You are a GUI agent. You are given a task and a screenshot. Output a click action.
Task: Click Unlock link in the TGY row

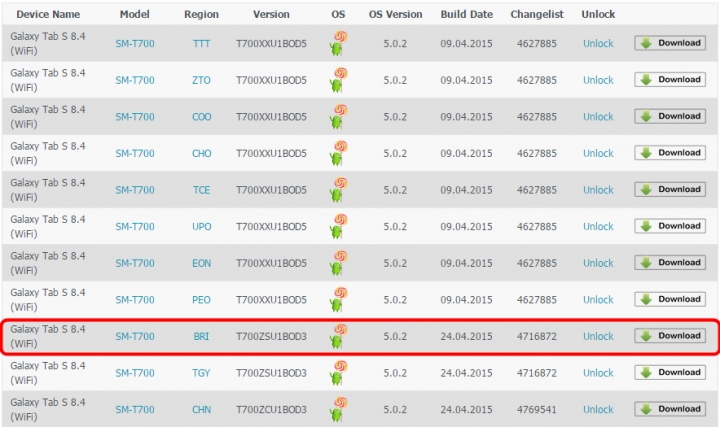[x=598, y=373]
